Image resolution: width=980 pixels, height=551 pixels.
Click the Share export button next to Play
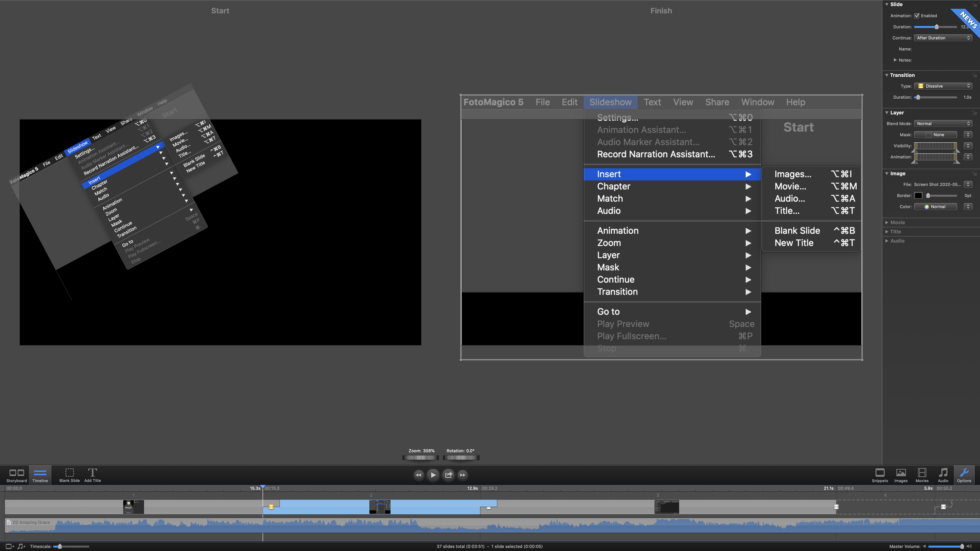[x=448, y=474]
